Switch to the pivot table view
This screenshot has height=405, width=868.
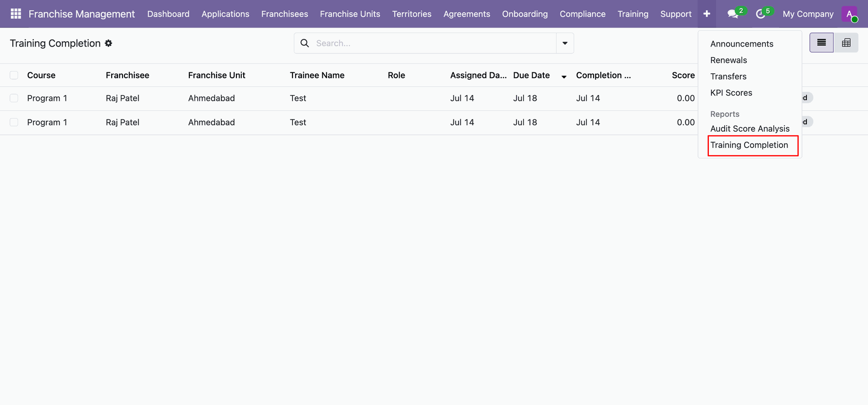(x=846, y=43)
